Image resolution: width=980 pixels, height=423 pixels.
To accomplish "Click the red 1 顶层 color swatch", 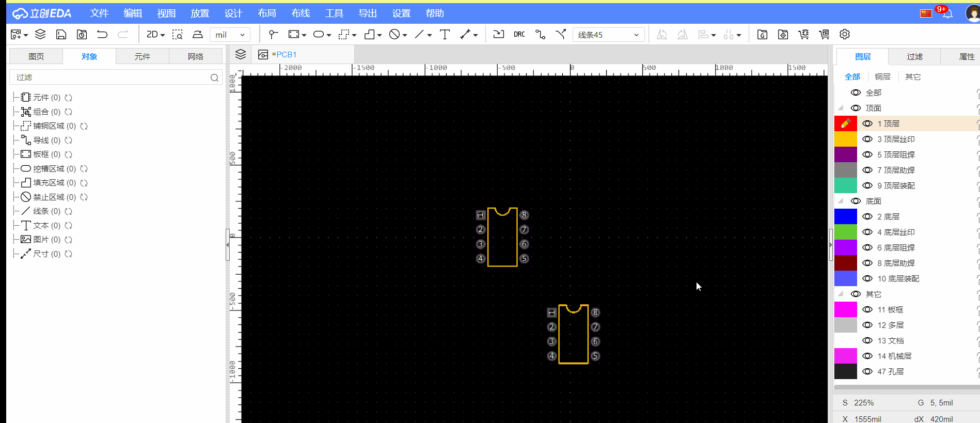I will click(x=846, y=123).
